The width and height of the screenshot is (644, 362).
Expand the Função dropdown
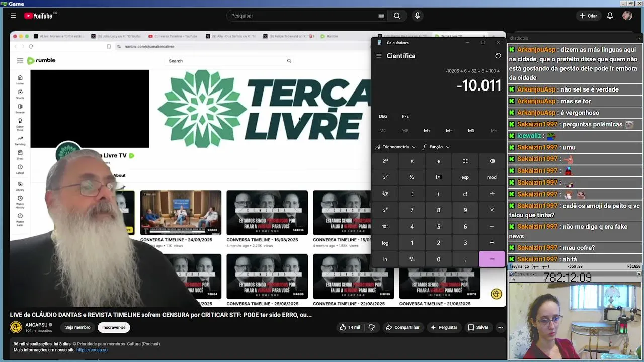click(436, 147)
